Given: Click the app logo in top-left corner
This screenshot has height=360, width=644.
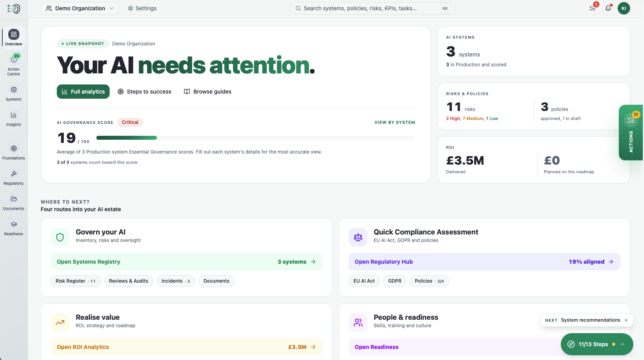Looking at the screenshot, I should point(14,8).
